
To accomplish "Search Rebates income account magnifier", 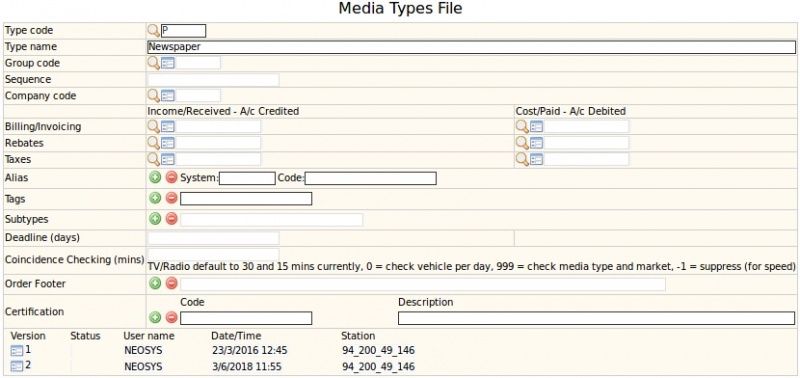I will [154, 143].
